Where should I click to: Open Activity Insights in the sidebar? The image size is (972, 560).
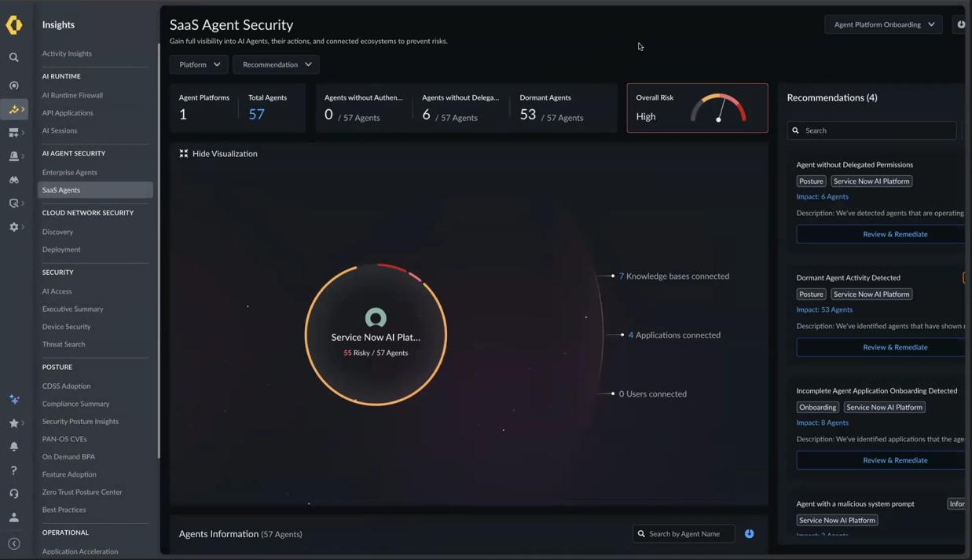click(x=67, y=53)
